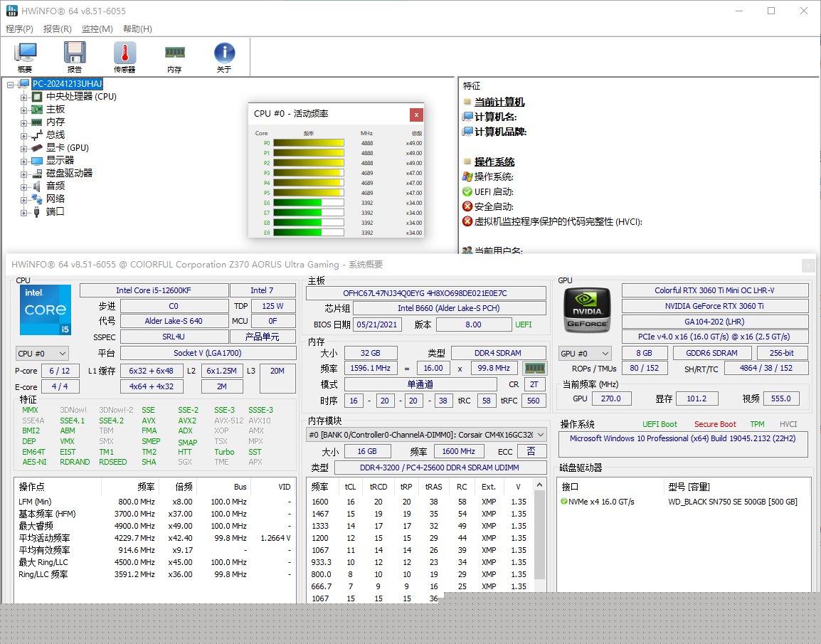Click the 平均活动频率 row
The width and height of the screenshot is (821, 644).
pos(154,538)
